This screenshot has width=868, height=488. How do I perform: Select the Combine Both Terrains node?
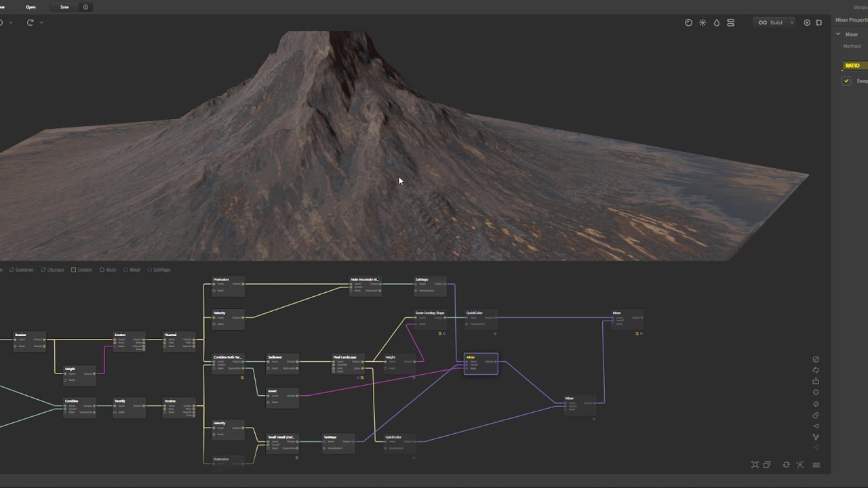[229, 363]
